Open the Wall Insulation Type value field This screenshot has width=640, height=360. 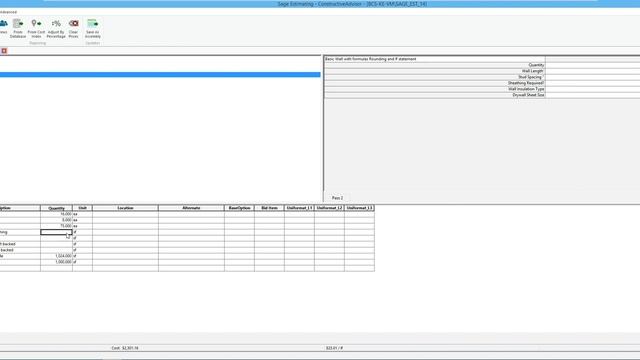coord(593,89)
